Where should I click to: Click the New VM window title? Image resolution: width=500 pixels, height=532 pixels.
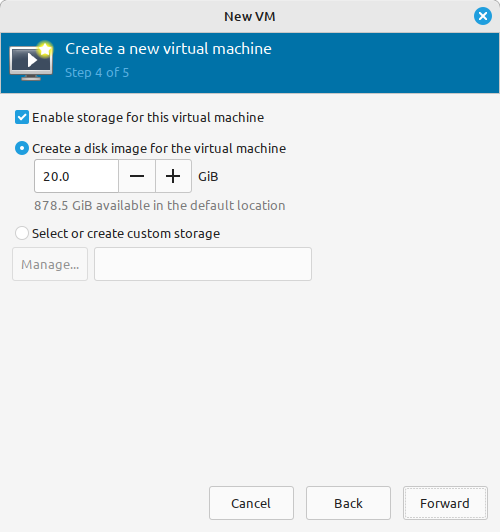point(250,17)
